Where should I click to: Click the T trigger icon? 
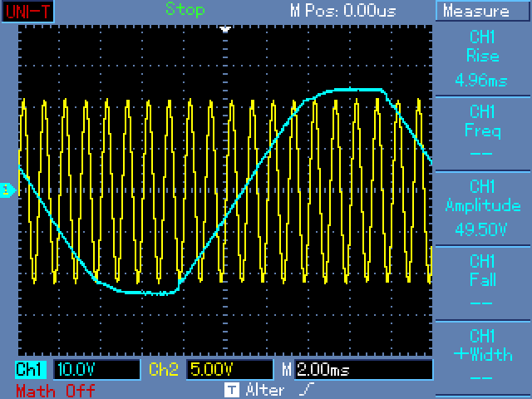[232, 390]
